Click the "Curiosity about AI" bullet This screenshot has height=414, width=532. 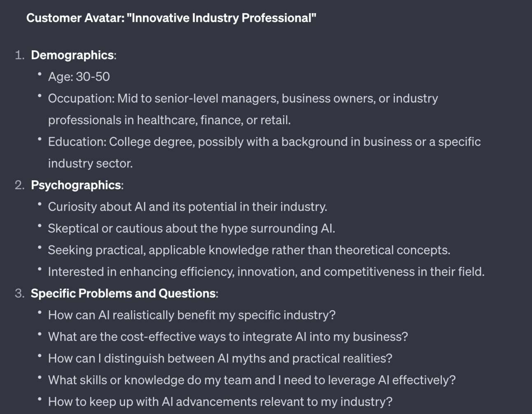pyautogui.click(x=187, y=207)
